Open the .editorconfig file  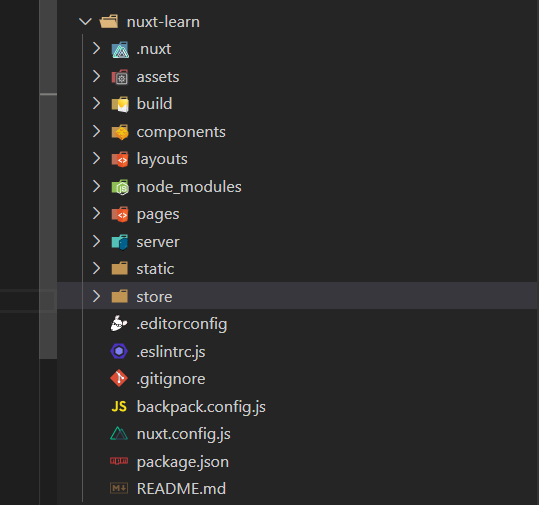[x=182, y=324]
